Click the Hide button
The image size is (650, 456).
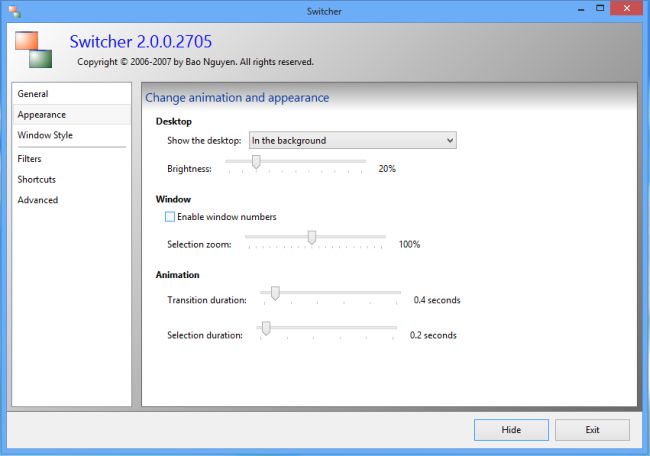click(511, 430)
